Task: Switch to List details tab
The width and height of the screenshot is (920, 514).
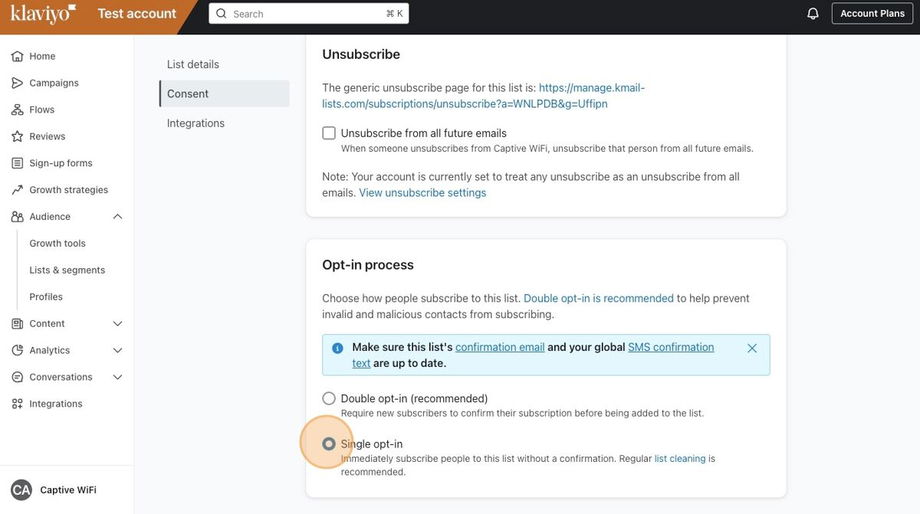Action: 193,64
